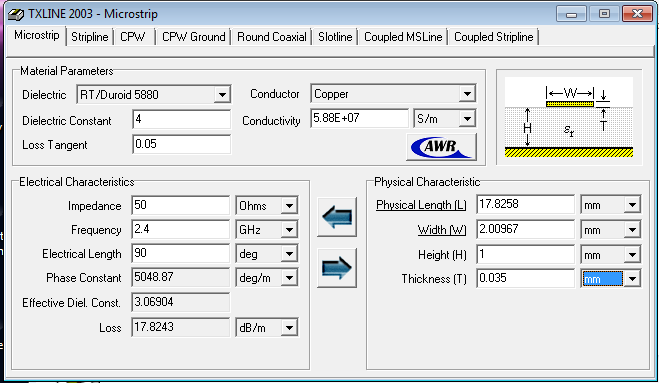Viewport: 659px width, 383px height.
Task: Click the TXLINE title bar icon
Action: point(16,14)
